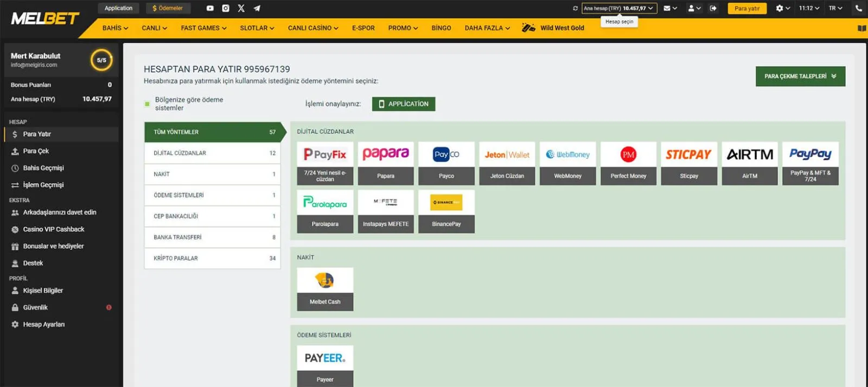The height and width of the screenshot is (387, 868).
Task: Choose the Payeer payment tile
Action: pyautogui.click(x=325, y=365)
